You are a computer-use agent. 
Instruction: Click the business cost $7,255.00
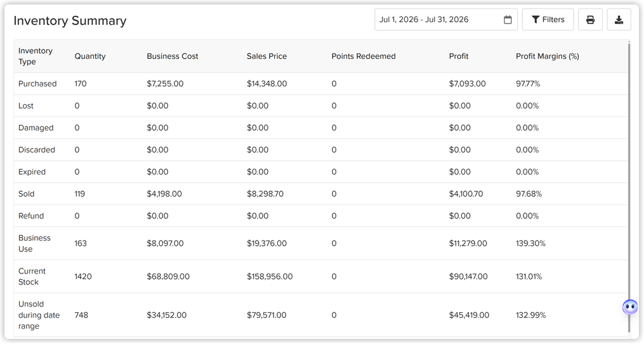(x=165, y=84)
